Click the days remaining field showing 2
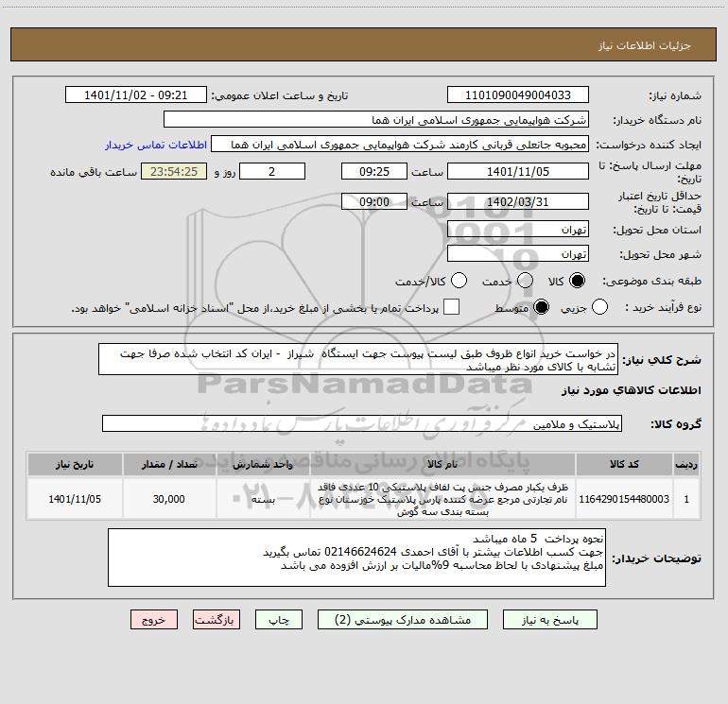This screenshot has width=728, height=704. [272, 171]
